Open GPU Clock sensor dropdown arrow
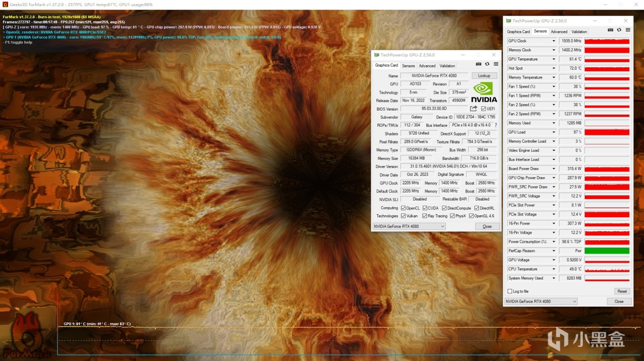 pos(554,41)
